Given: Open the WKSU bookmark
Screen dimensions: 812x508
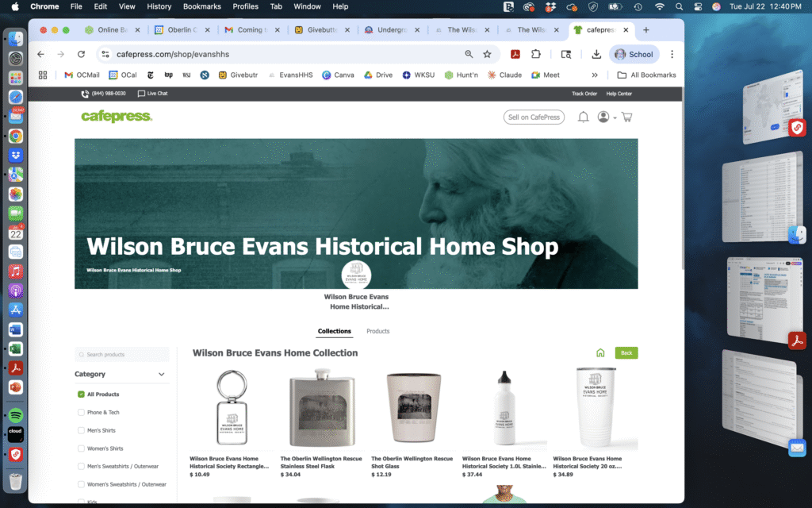Looking at the screenshot, I should tap(419, 75).
